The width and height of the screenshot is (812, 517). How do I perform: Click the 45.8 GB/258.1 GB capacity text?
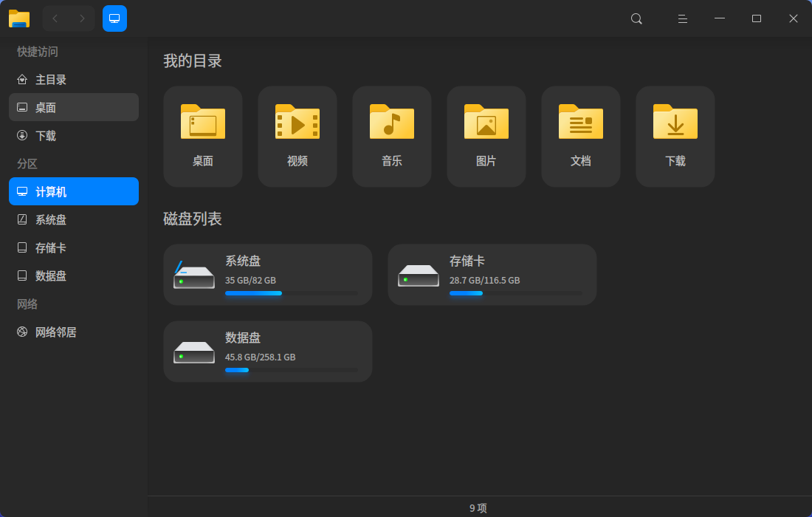pyautogui.click(x=261, y=357)
